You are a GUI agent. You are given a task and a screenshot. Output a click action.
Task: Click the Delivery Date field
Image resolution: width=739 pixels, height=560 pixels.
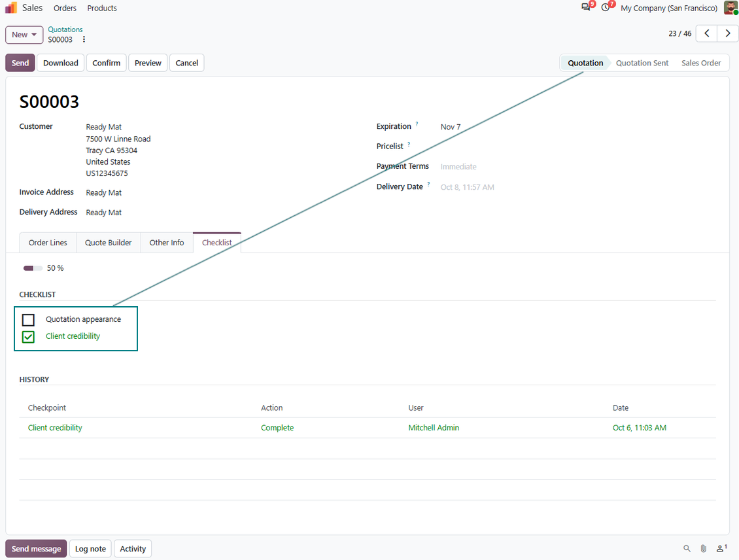[x=468, y=187]
